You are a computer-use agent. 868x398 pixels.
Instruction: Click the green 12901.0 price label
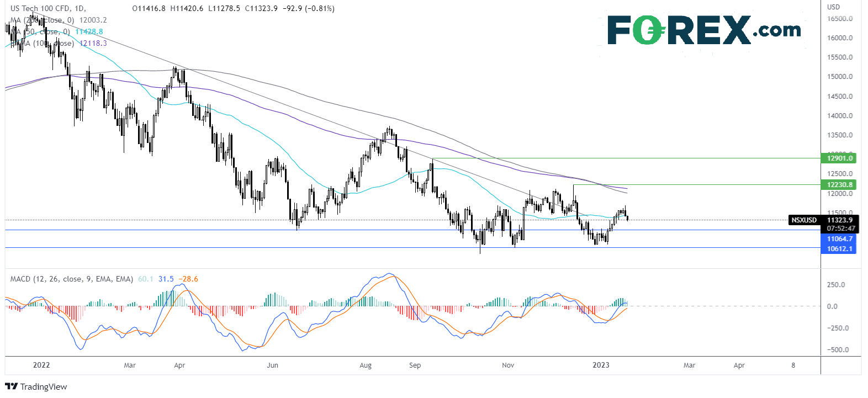pyautogui.click(x=838, y=158)
